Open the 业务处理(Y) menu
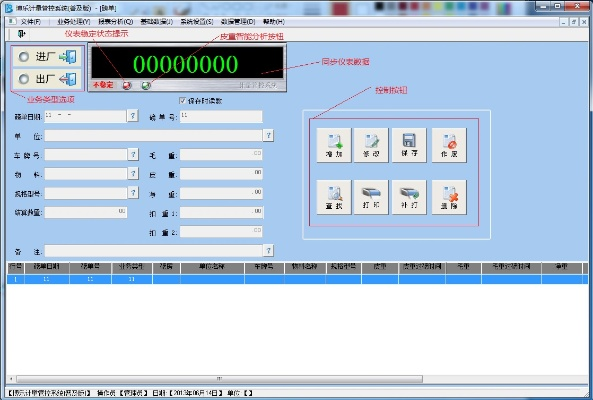The height and width of the screenshot is (400, 593). (x=74, y=22)
